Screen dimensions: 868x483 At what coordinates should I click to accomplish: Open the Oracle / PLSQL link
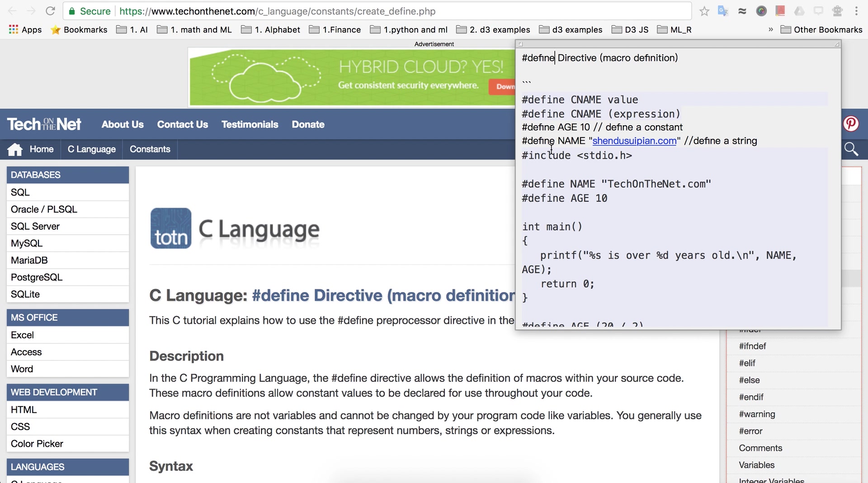[x=68, y=209]
